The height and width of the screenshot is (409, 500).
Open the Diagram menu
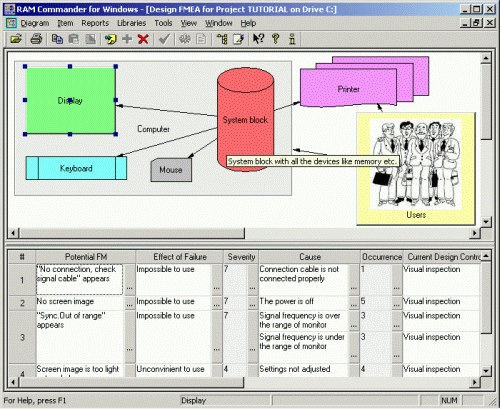35,23
